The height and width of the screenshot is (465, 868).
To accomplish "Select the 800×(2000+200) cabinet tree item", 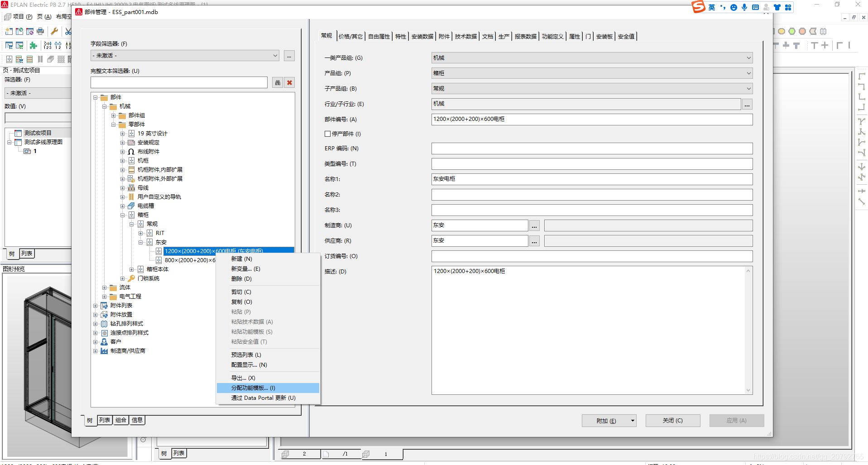I will pos(190,260).
